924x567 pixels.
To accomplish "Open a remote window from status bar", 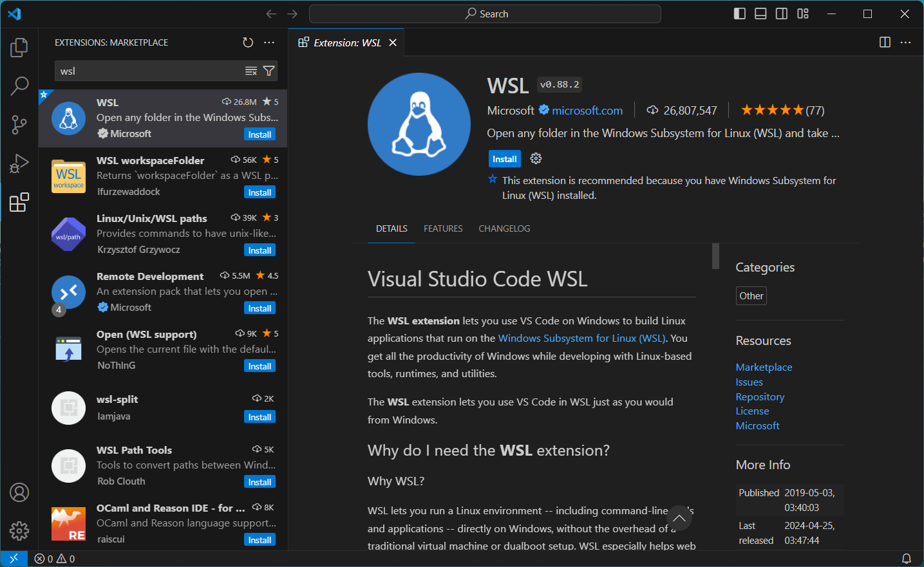I will tap(14, 559).
